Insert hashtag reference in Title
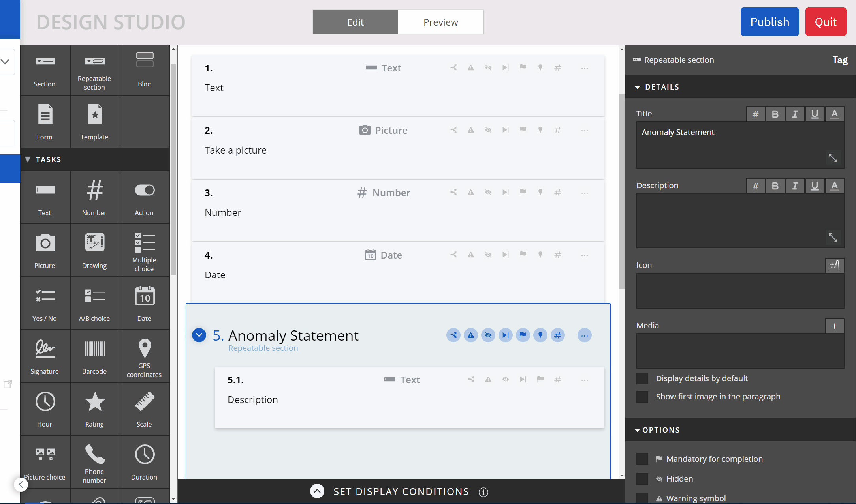 click(x=755, y=114)
